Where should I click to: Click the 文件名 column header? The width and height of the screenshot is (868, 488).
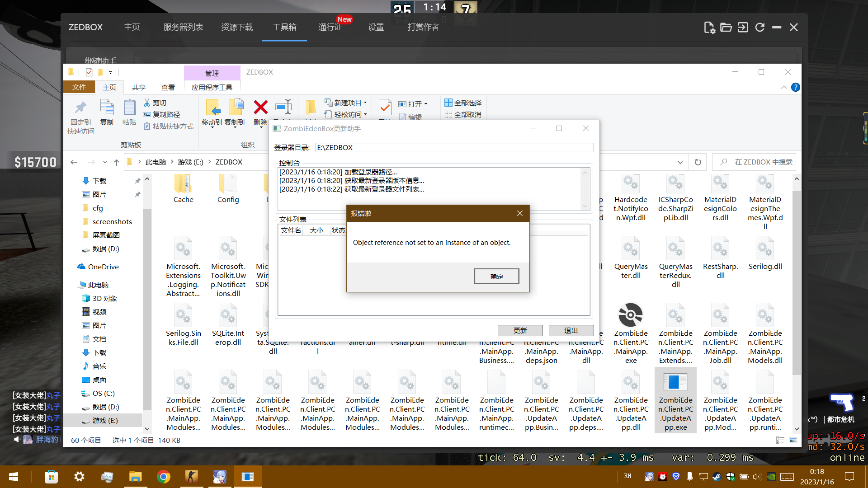click(x=291, y=230)
